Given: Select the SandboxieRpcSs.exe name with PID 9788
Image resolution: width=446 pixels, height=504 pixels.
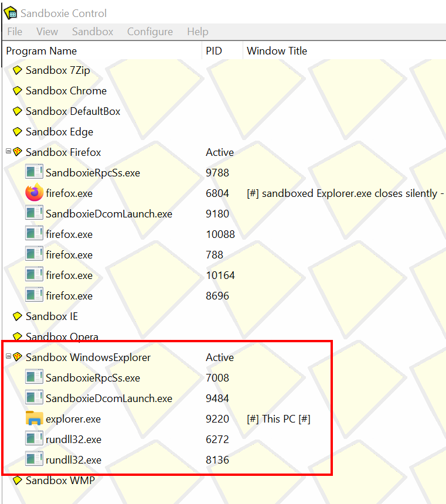Looking at the screenshot, I should 93,173.
